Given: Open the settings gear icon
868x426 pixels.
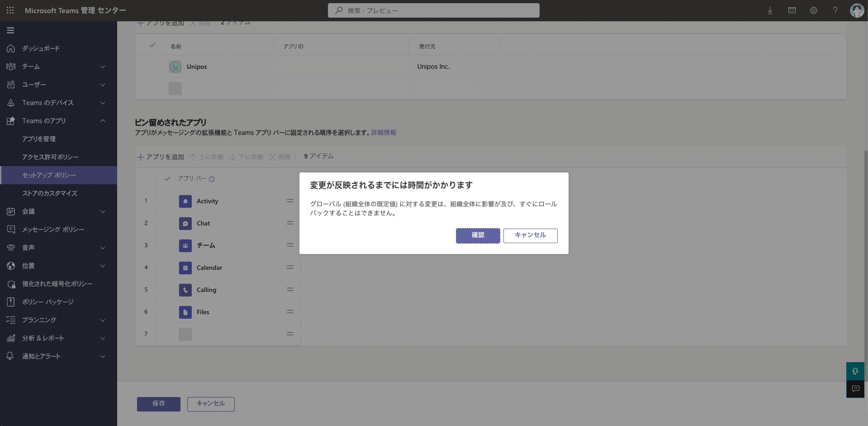Looking at the screenshot, I should point(813,10).
